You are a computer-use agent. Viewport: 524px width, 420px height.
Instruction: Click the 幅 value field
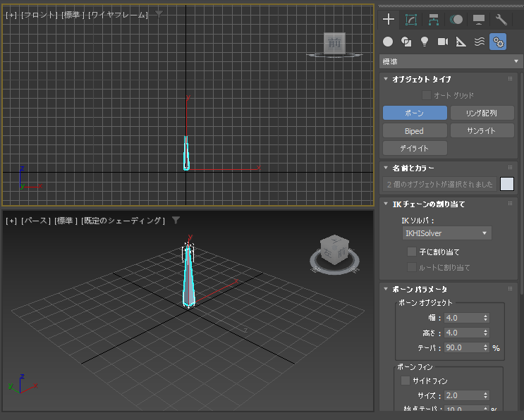tap(463, 318)
